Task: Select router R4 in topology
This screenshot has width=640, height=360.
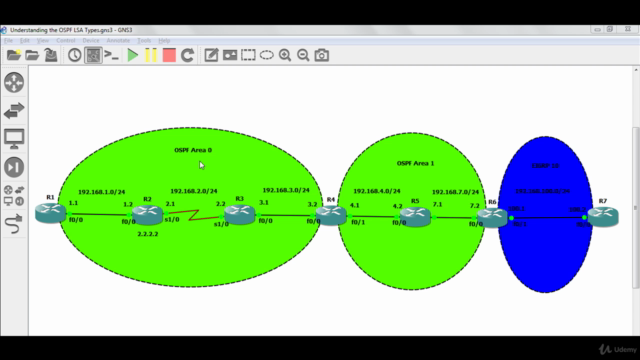Action: pos(331,215)
